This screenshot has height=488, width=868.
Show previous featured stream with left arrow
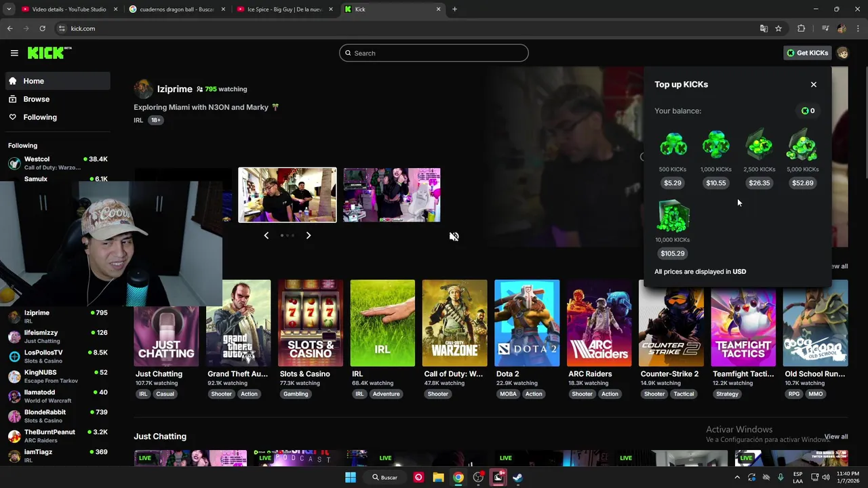pos(266,235)
